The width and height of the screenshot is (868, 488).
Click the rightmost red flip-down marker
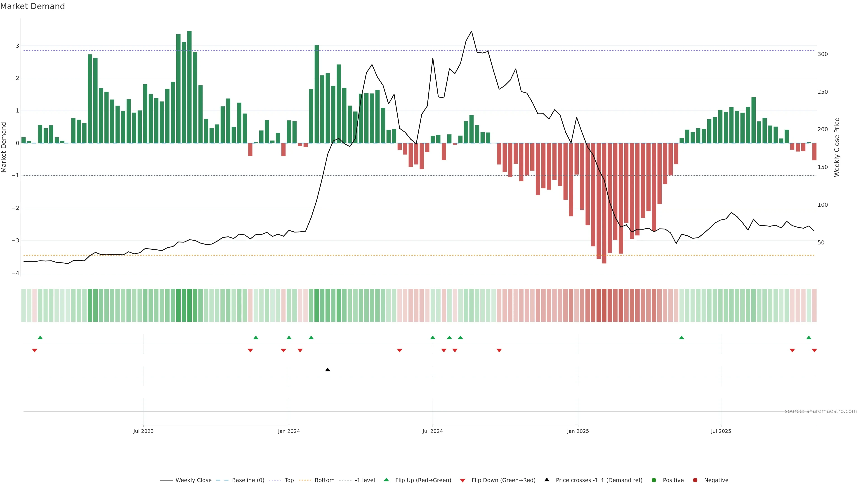[x=814, y=351]
